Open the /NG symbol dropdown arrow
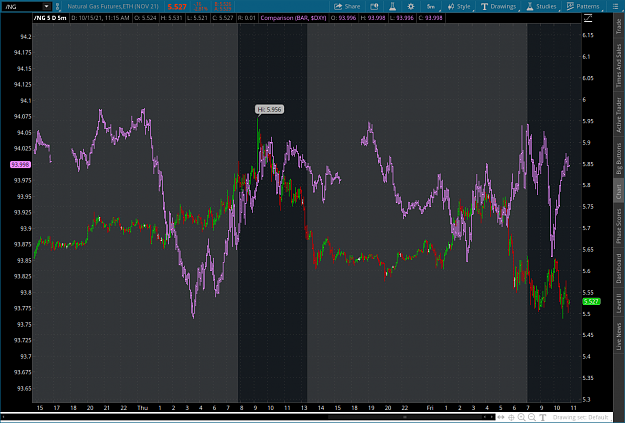 point(47,6)
